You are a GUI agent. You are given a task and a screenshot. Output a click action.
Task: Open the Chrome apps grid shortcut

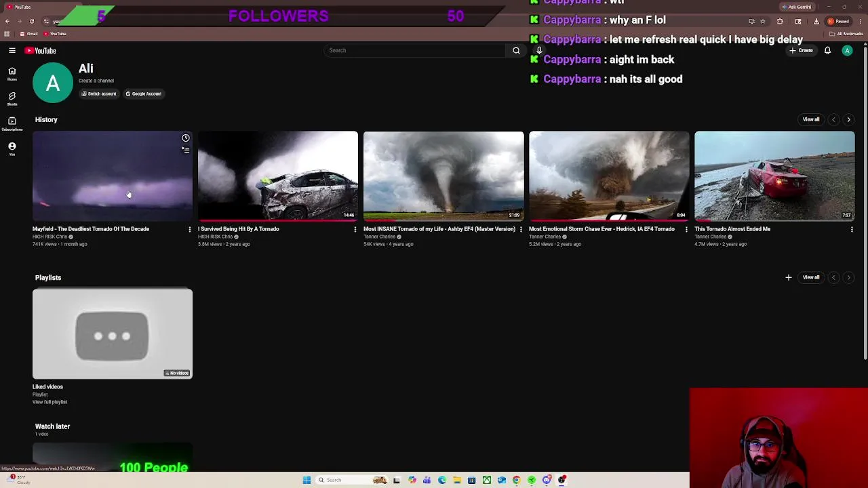(7, 34)
